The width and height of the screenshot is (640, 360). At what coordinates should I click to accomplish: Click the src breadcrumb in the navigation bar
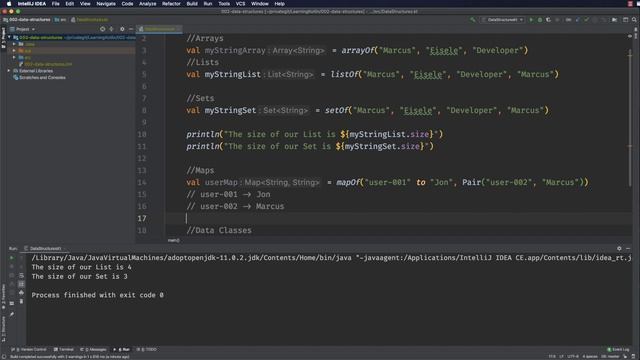click(x=61, y=20)
